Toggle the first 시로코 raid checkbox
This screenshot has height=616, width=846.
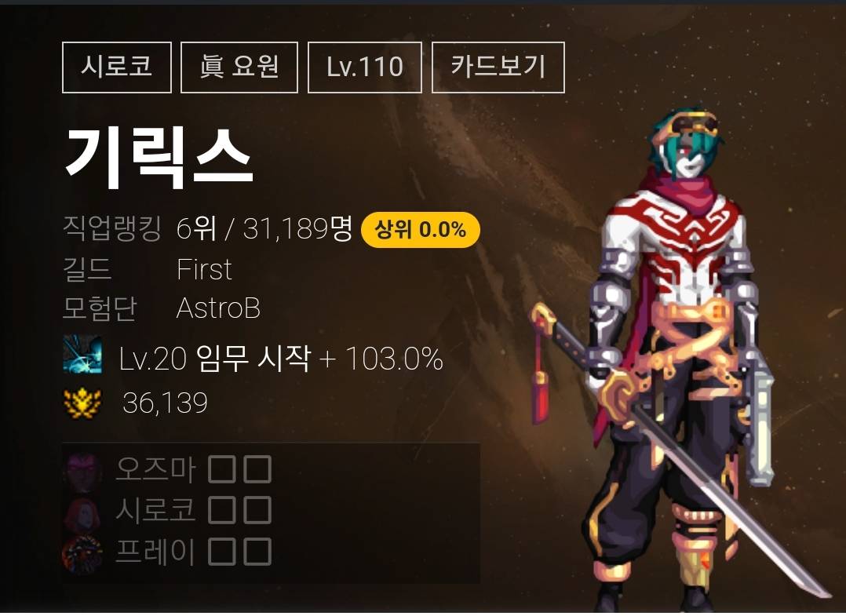[222, 510]
